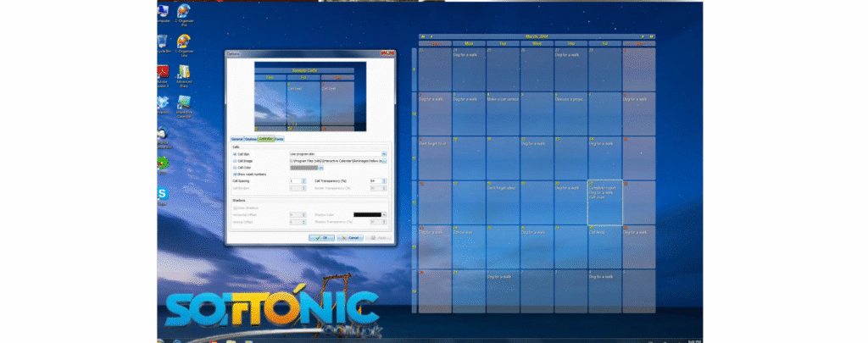Browse for the cell image file path
This screenshot has height=343, width=868.
[x=384, y=161]
